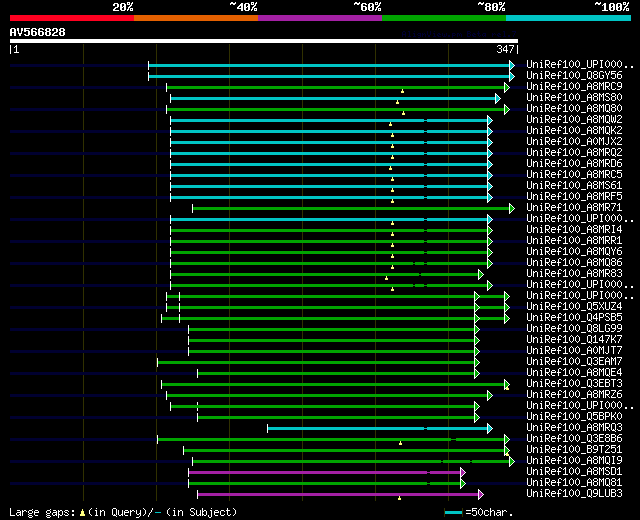Select the UniRef100_Q5XUZ4 label
Screen dimensions: 640x520
pos(574,307)
